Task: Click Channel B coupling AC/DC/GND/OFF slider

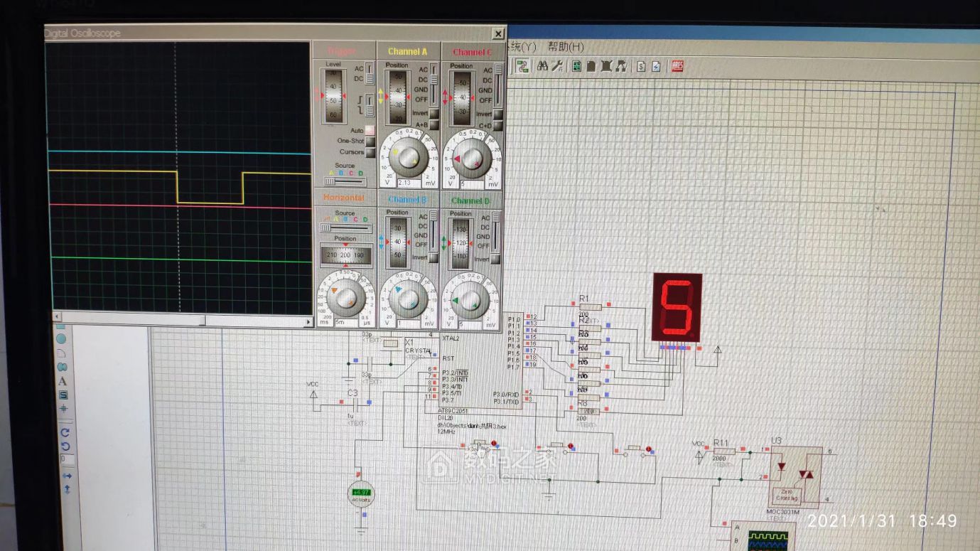Action: coord(434,230)
